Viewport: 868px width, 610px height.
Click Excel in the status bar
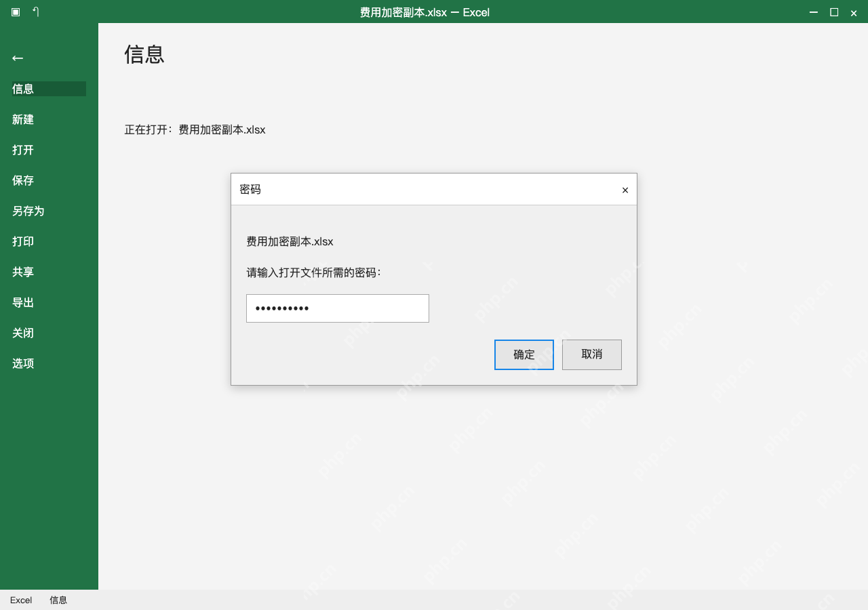coord(21,600)
